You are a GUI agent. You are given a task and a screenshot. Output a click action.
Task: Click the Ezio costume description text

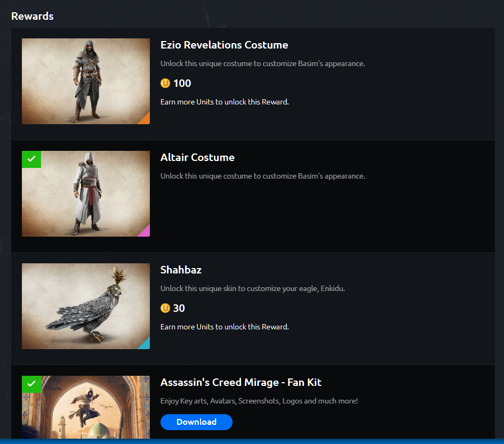click(262, 63)
